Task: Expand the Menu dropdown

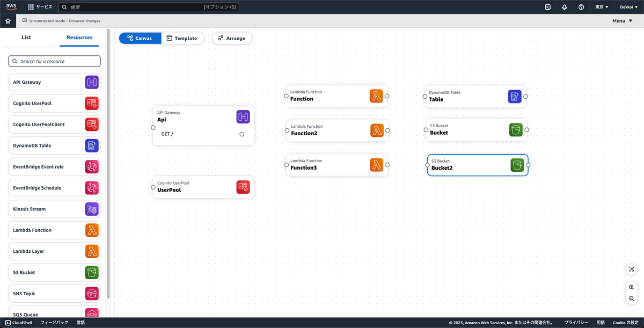Action: (x=621, y=21)
